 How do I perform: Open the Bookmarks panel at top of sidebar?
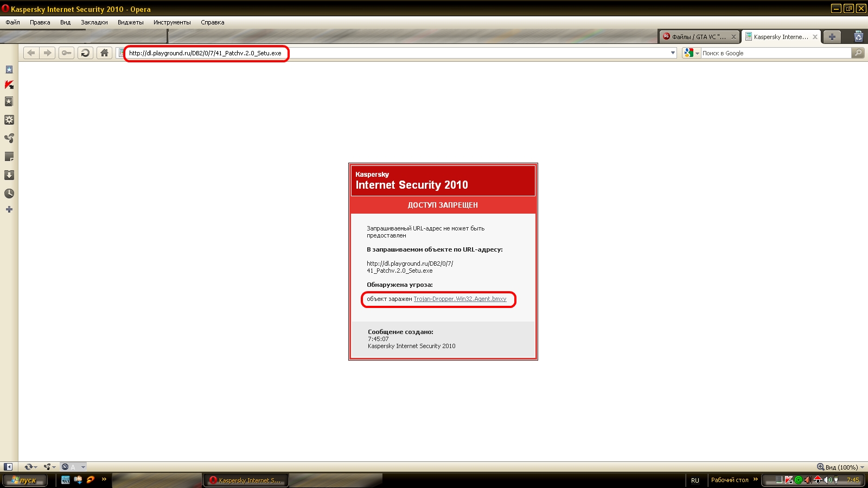[x=9, y=69]
